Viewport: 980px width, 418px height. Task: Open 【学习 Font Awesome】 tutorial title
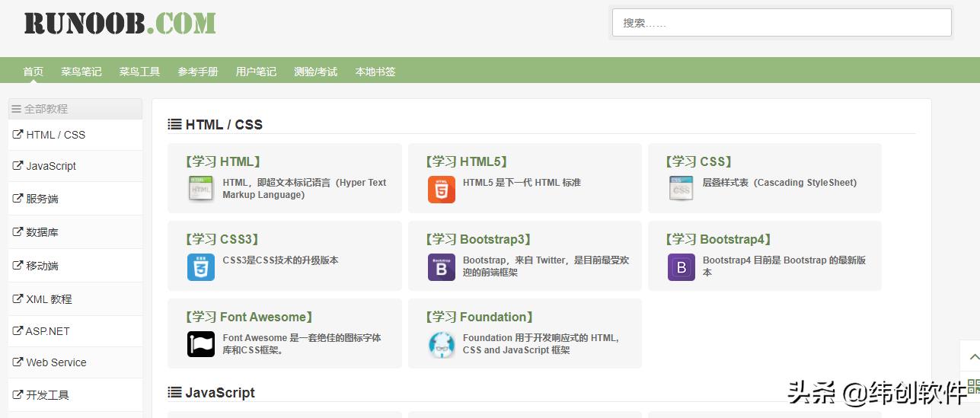(250, 317)
